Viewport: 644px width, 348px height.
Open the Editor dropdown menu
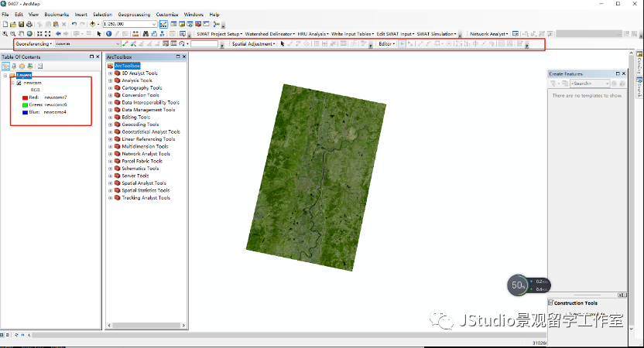point(387,43)
